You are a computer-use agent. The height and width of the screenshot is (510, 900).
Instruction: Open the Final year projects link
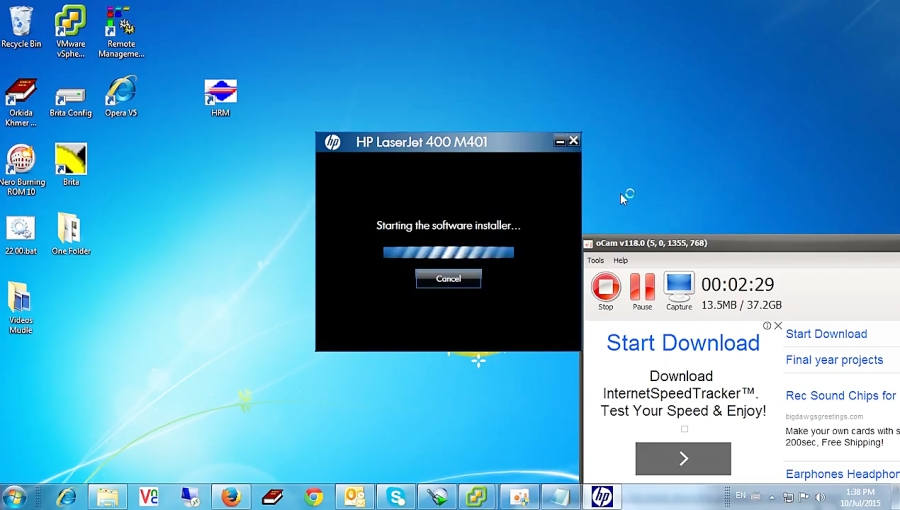click(x=834, y=360)
